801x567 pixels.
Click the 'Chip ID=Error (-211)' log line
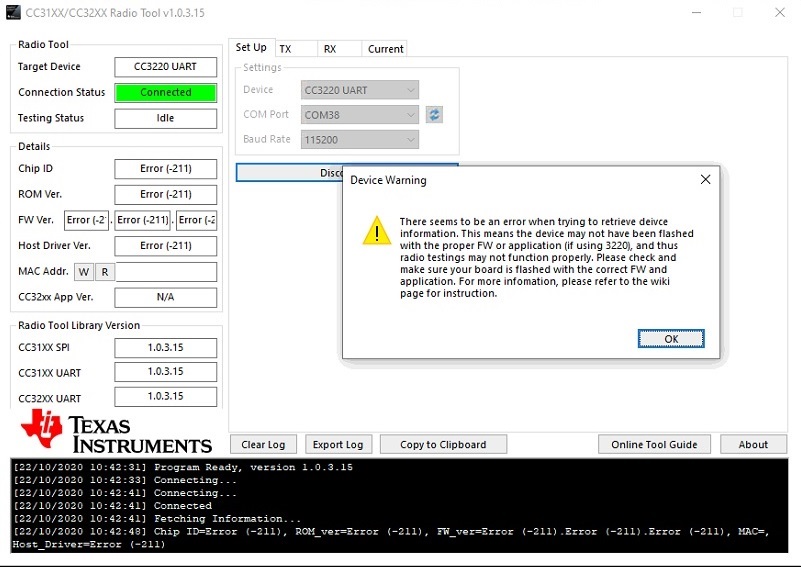(x=391, y=538)
